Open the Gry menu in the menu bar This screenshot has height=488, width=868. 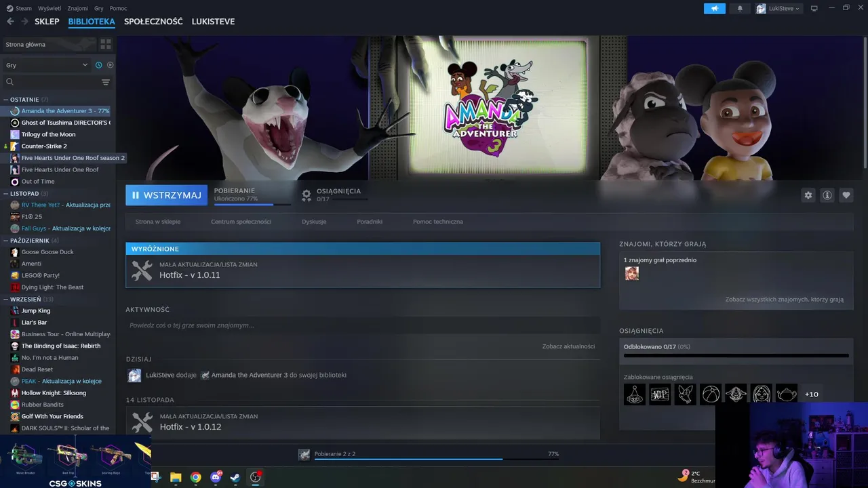tap(99, 8)
